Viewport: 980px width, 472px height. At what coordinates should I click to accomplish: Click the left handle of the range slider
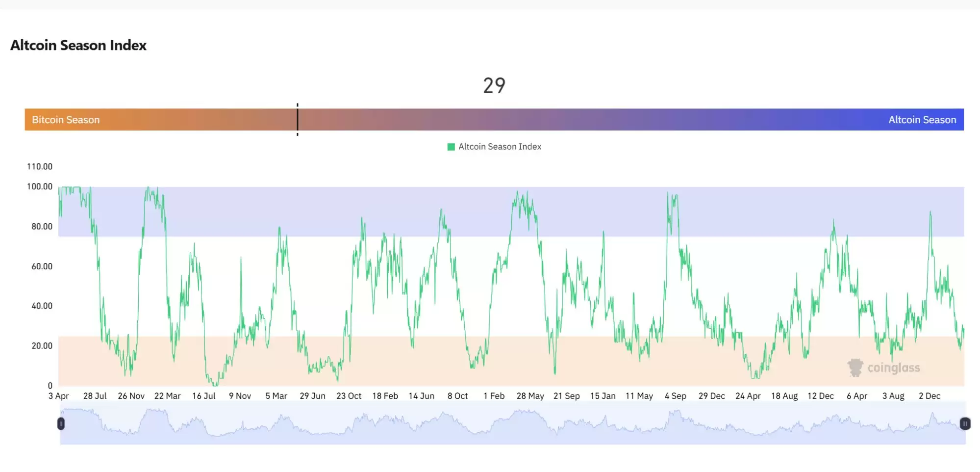pyautogui.click(x=61, y=423)
